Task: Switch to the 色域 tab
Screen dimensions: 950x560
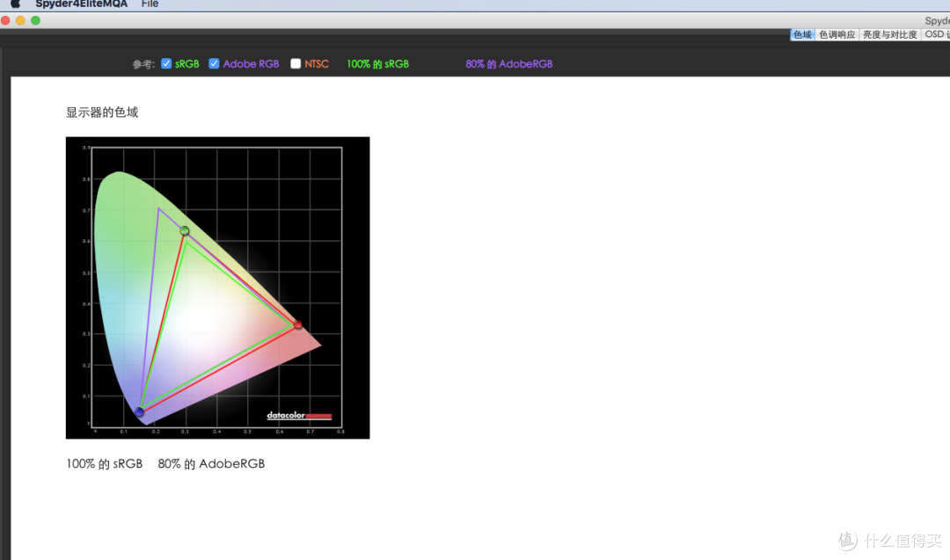Action: pos(802,34)
